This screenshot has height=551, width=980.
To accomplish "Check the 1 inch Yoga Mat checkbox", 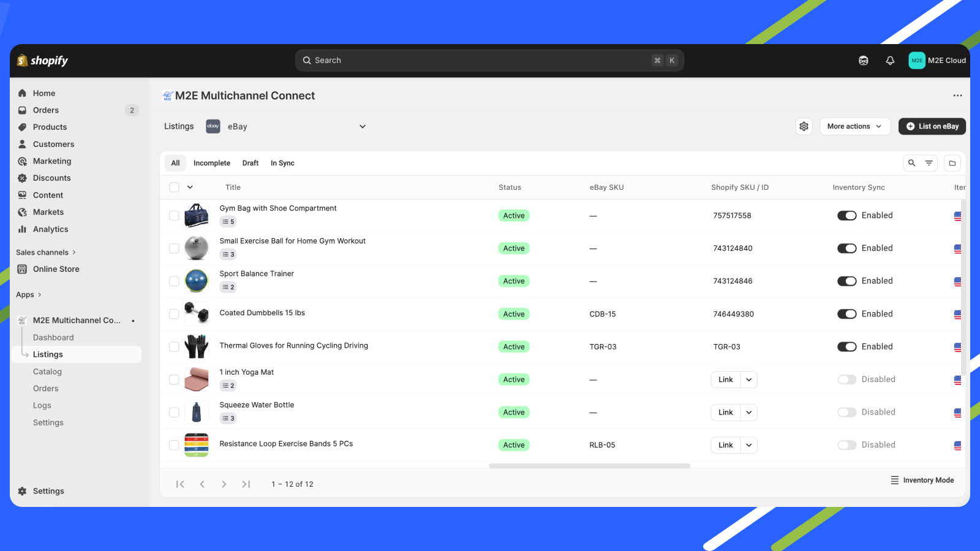I will pos(174,380).
